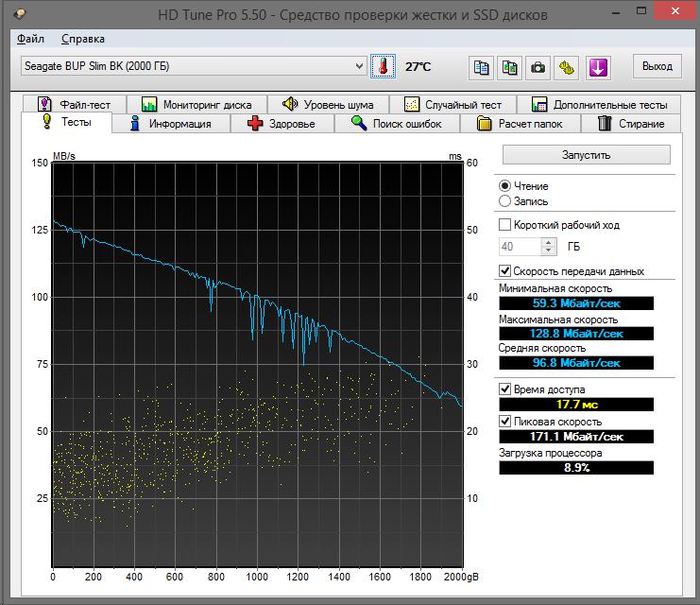
Task: Maximize the HD Tune Pro window
Action: point(641,11)
